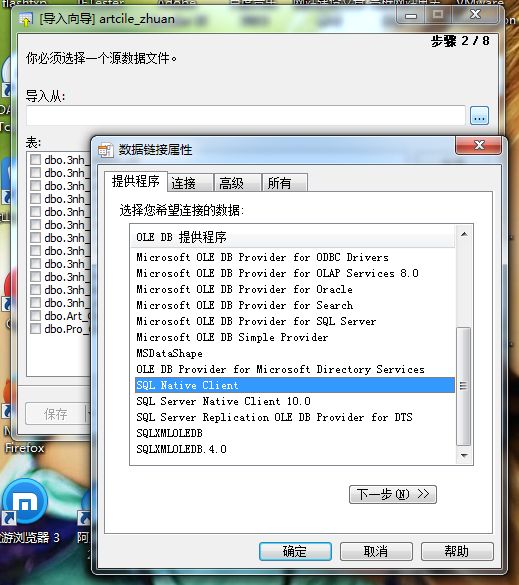Click the browse button beside the import-from field
The image size is (519, 585).
pos(479,116)
